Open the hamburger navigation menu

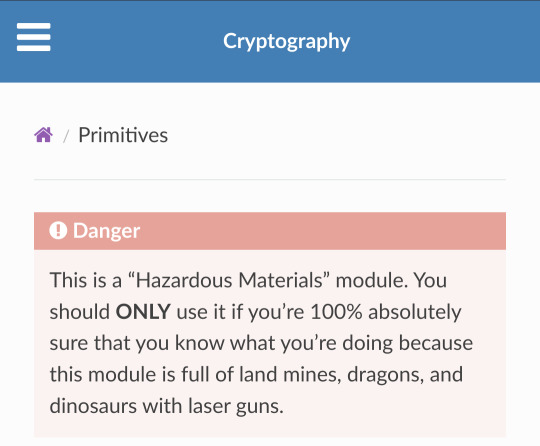33,37
